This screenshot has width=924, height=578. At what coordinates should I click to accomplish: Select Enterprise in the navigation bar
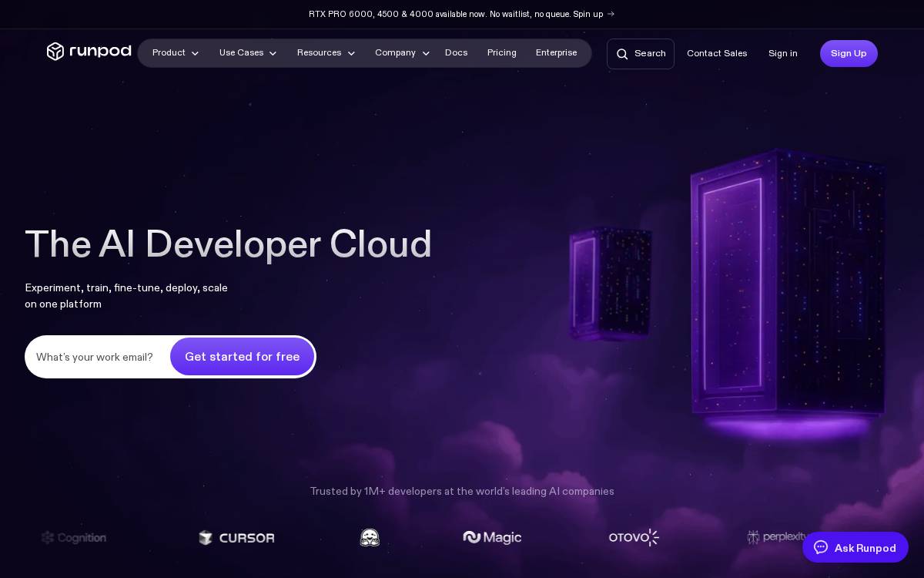557,53
